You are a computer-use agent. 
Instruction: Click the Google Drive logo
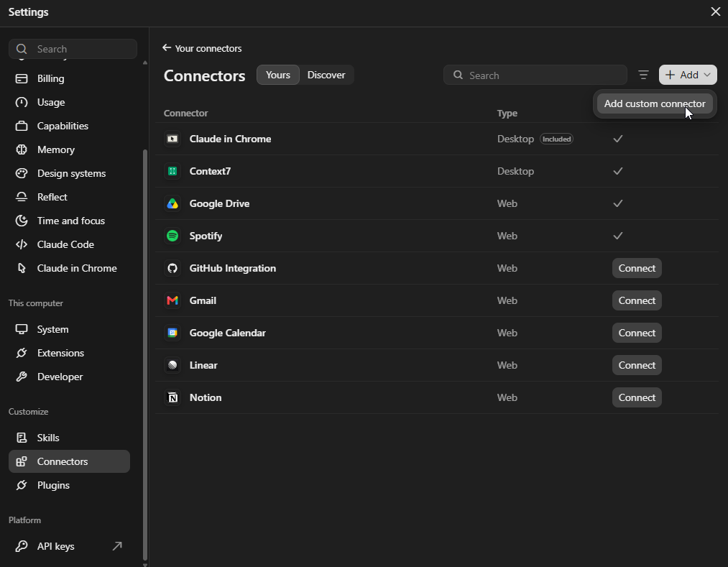(172, 203)
